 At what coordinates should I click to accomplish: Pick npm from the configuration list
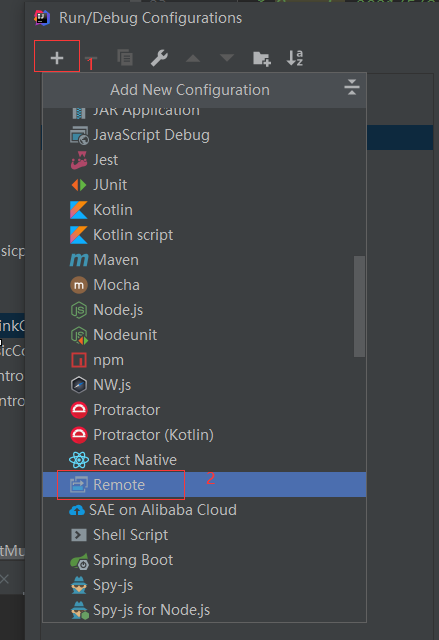click(x=204, y=360)
